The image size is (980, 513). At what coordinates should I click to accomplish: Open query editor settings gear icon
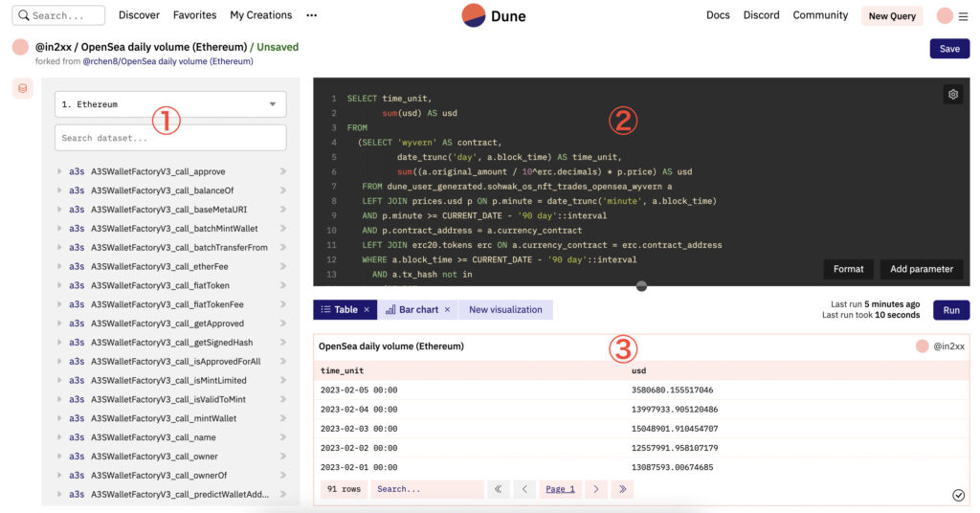tap(952, 94)
